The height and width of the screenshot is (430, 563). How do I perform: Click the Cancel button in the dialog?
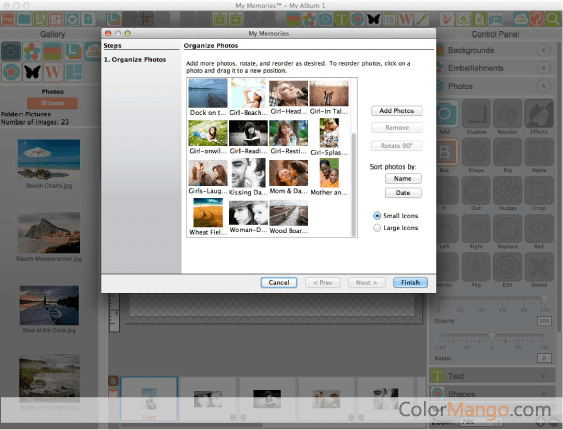click(x=279, y=282)
